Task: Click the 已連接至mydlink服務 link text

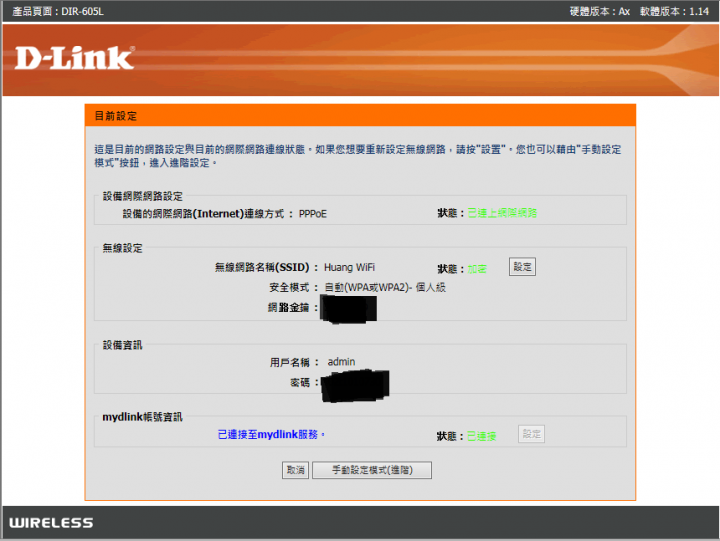Action: (x=271, y=434)
